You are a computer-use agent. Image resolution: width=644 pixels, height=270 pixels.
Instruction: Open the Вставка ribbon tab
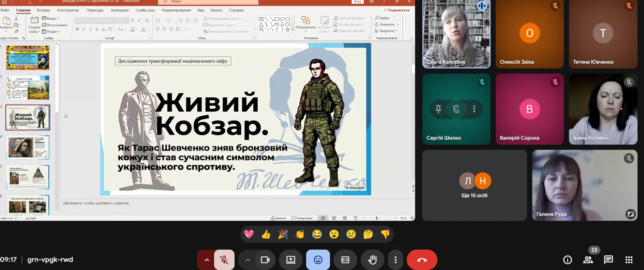[43, 10]
